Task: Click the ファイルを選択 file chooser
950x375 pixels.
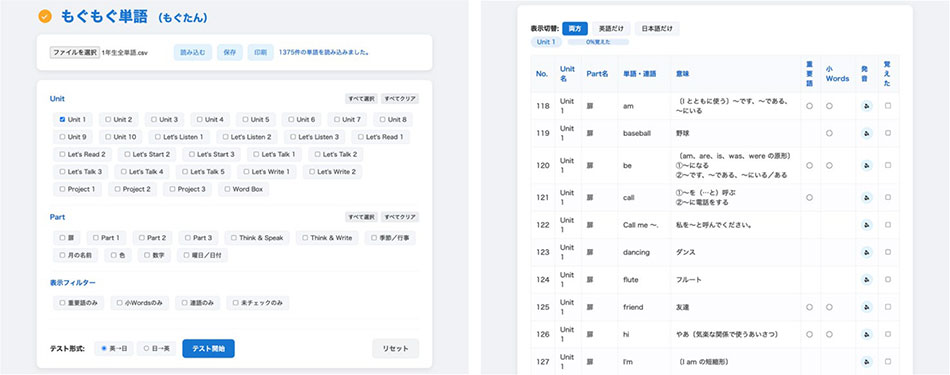Action: [75, 53]
